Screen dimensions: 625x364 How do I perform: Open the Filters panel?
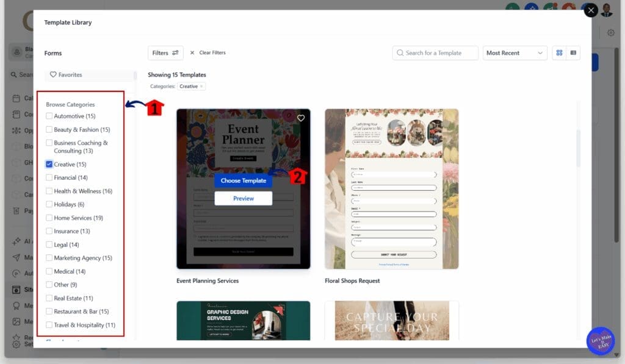165,53
